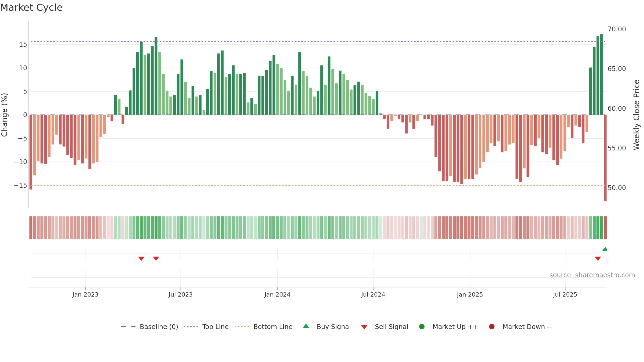Click the −5 change axis label
Screen dimensions: 644x362
23,138
